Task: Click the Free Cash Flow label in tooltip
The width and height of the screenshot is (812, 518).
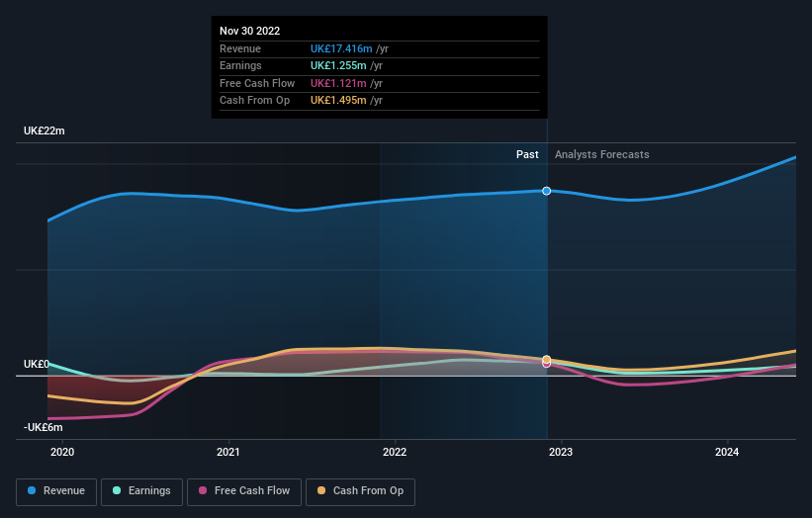Action: click(x=257, y=83)
